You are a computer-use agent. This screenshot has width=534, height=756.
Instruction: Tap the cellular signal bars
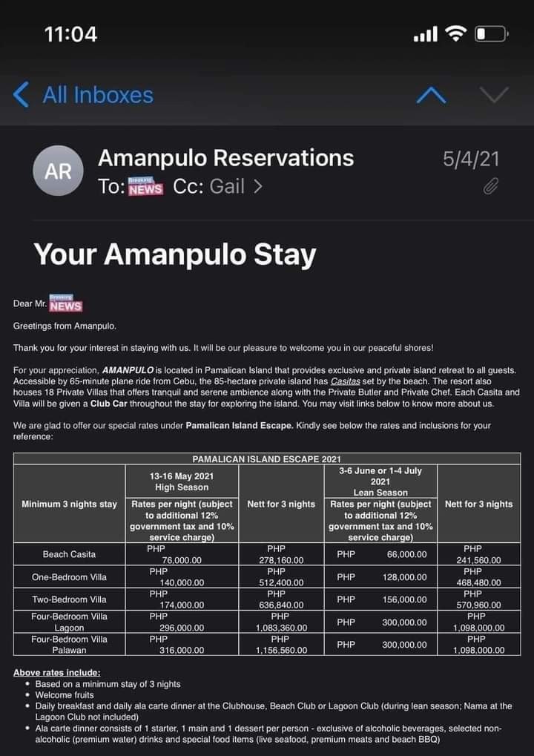tap(426, 34)
